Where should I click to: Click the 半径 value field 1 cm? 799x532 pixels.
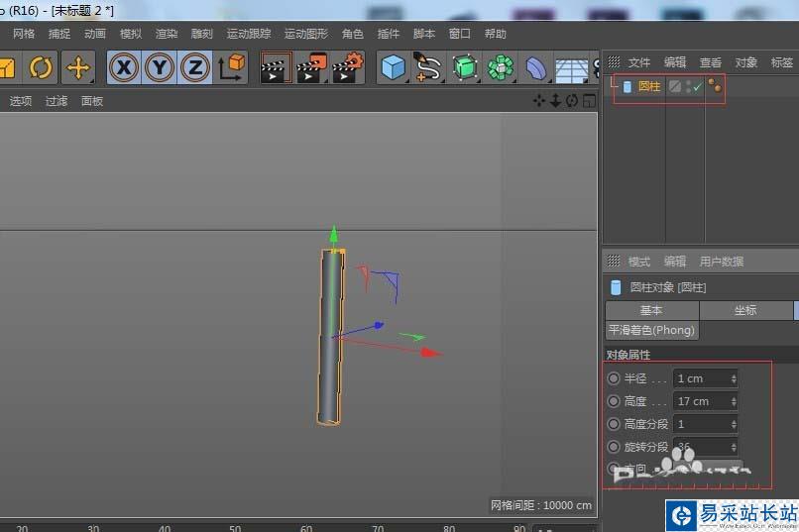(705, 378)
